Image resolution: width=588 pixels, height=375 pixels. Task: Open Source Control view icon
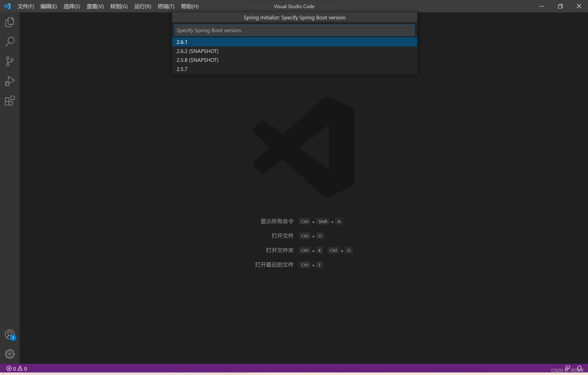pos(10,61)
